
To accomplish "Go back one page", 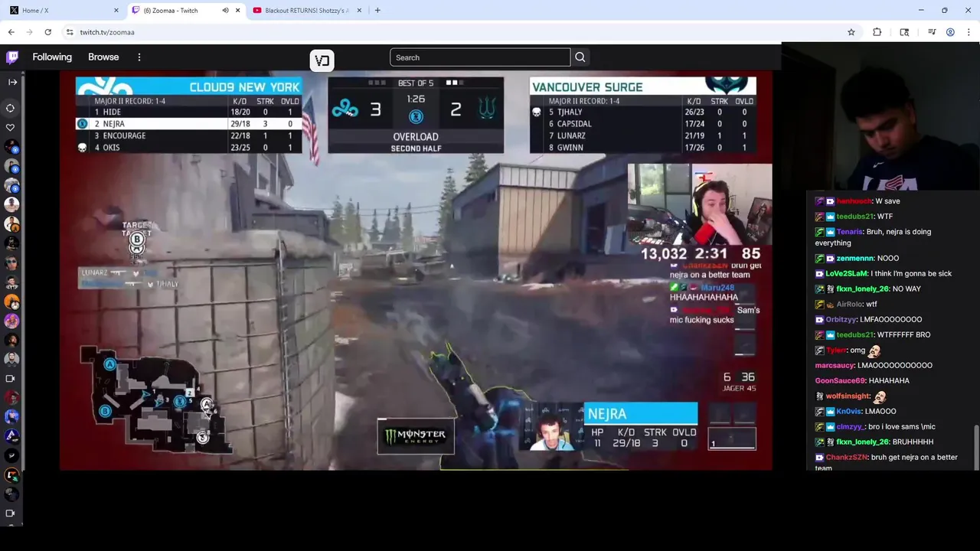I will click(x=11, y=32).
